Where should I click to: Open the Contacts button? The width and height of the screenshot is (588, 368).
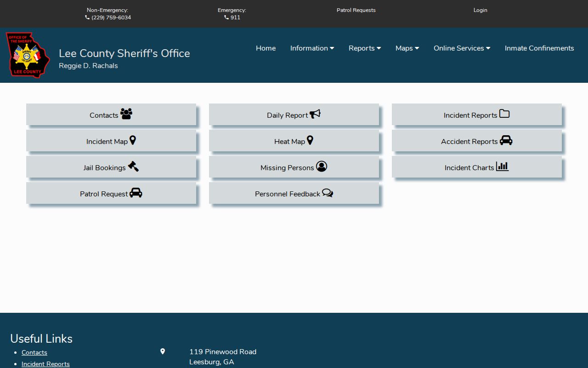click(111, 115)
